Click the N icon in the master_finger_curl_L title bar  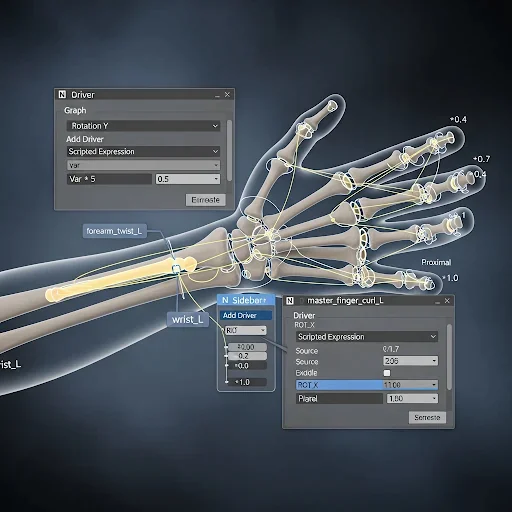coord(290,301)
